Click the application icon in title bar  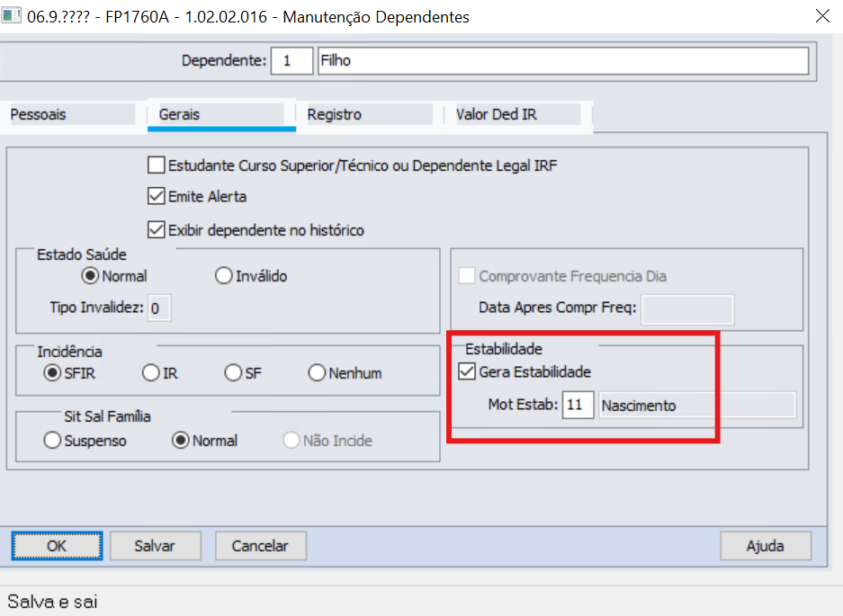pos(10,15)
